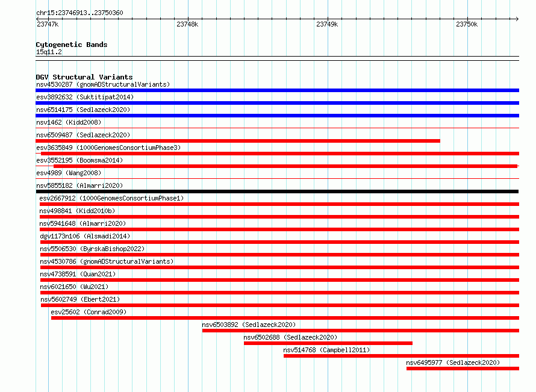Open esv25602 (Conrad2009) variant label
The width and height of the screenshot is (536, 392).
click(89, 312)
